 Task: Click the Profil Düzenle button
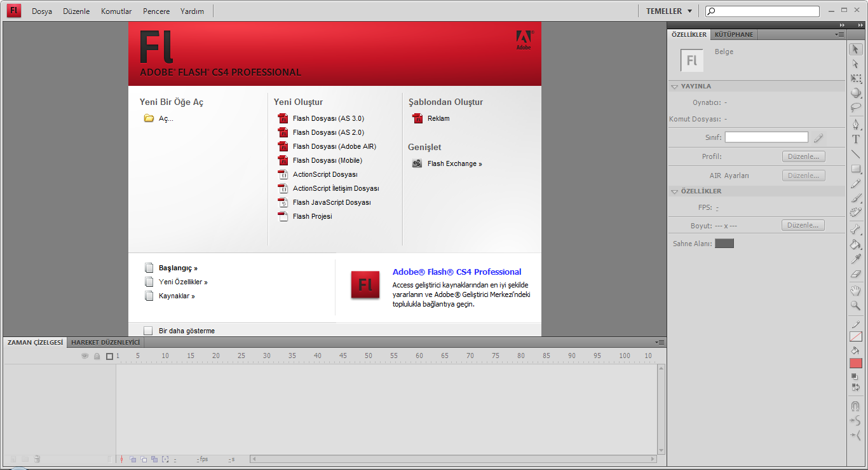point(804,156)
